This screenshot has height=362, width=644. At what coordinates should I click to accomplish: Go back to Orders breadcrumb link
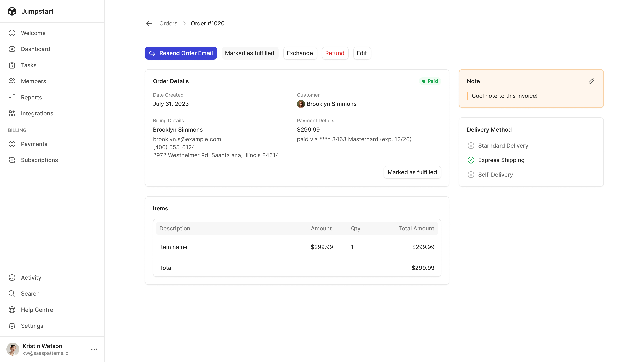coord(168,23)
